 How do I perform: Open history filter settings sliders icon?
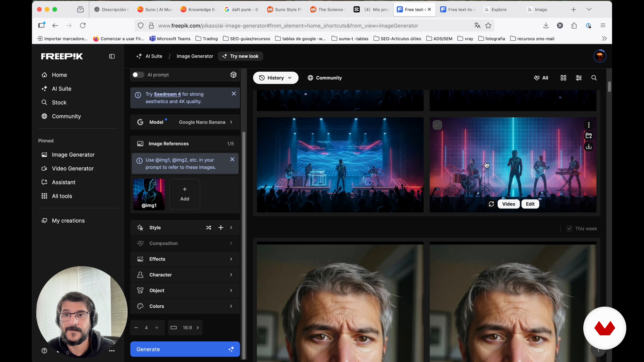(579, 78)
